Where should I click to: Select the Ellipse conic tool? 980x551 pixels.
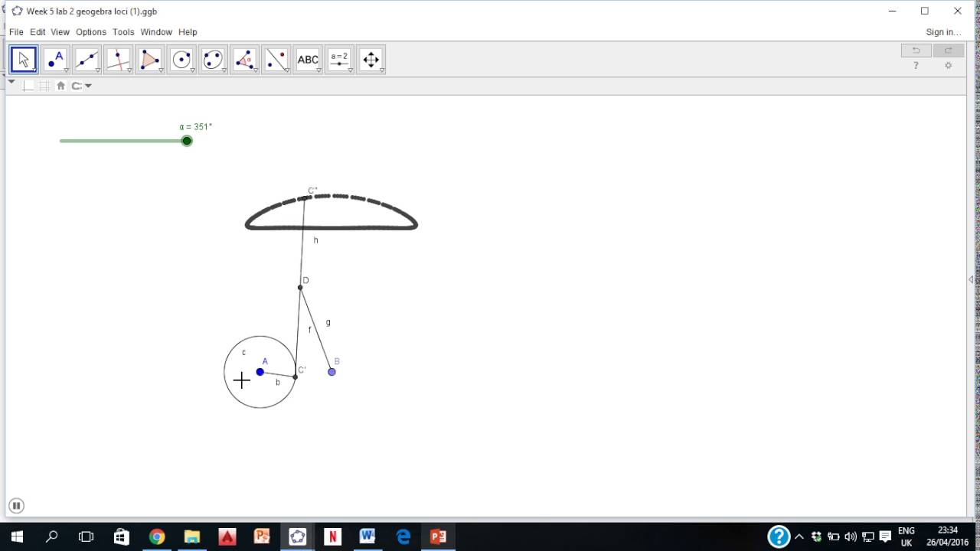pos(213,59)
